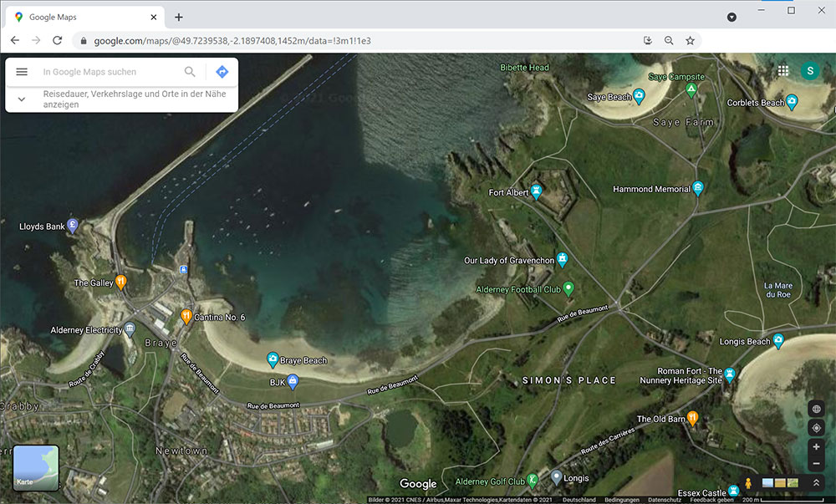Click the search magnifier icon
836x504 pixels.
pyautogui.click(x=191, y=72)
